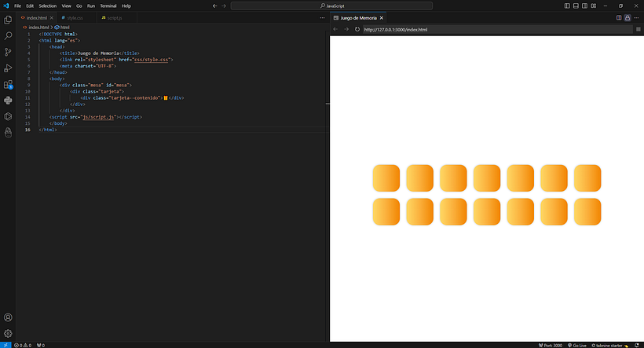
Task: Open more actions for preview group
Action: coord(636,17)
